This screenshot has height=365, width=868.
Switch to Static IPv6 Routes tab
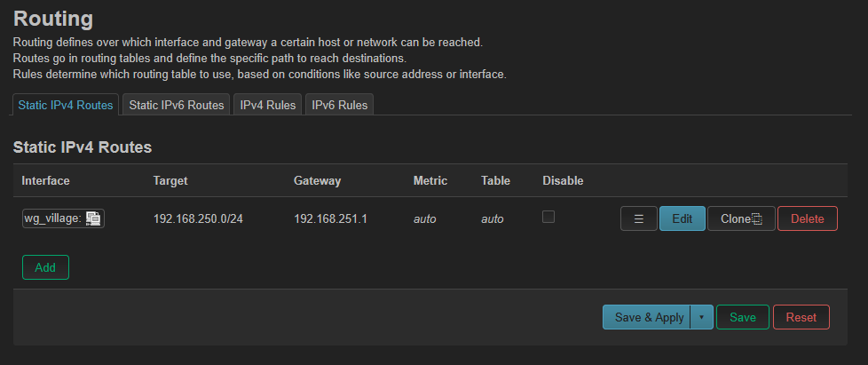[177, 105]
